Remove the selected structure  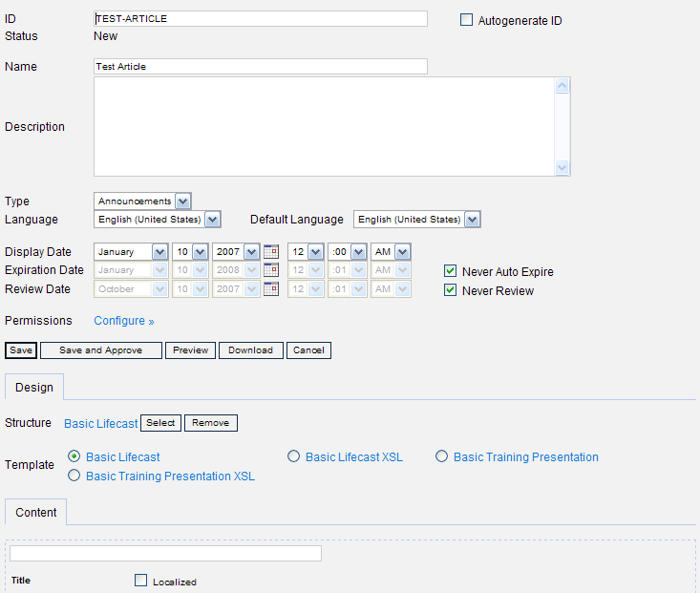pyautogui.click(x=211, y=423)
